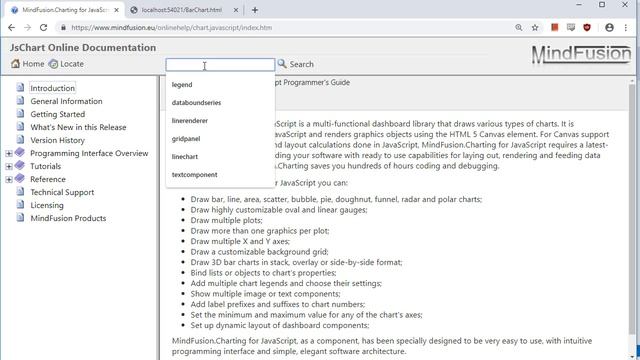Select the 'linerenderer' suggestion
The image size is (640, 360).
click(x=220, y=120)
